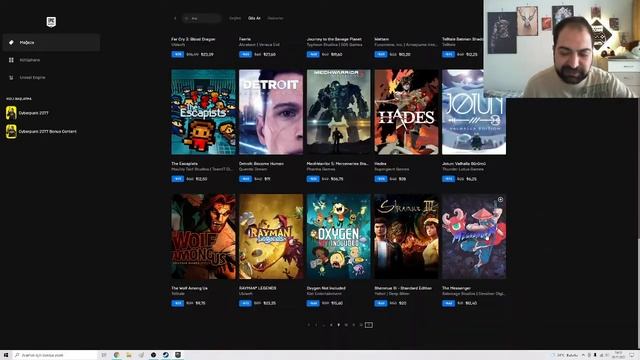The image size is (640, 360).
Task: Open the Windows Start menu
Action: tap(6, 355)
